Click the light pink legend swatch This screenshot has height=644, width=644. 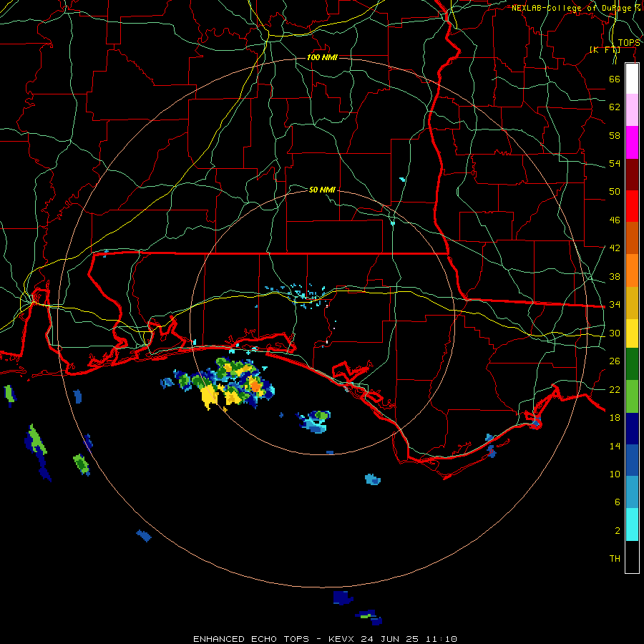click(632, 109)
